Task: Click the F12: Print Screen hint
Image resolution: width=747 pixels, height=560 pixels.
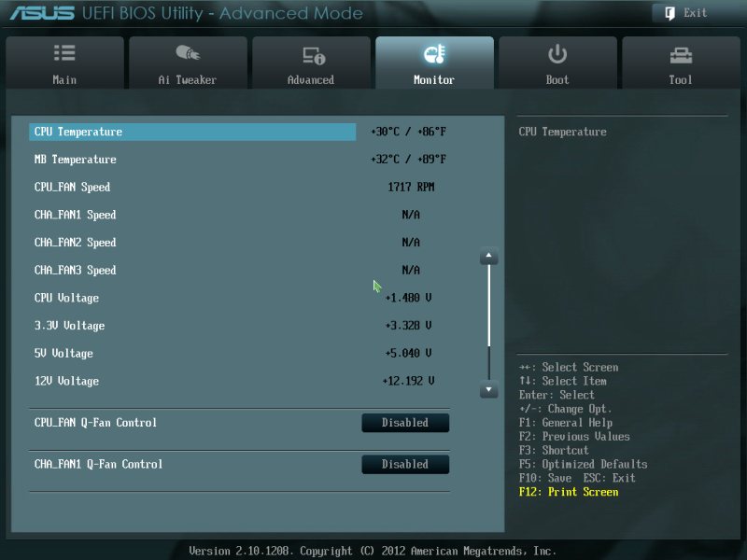Action: [569, 492]
